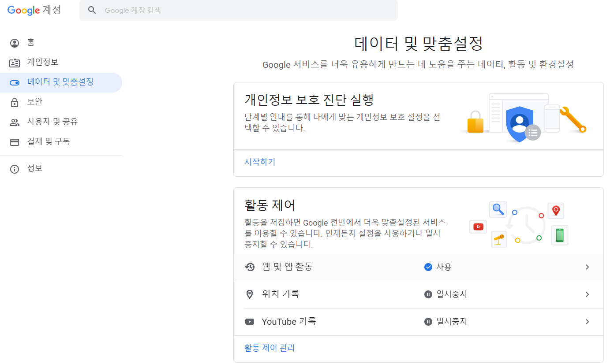The image size is (614, 364).
Task: Click the 위치 기록 location pin icon
Action: pos(250,294)
